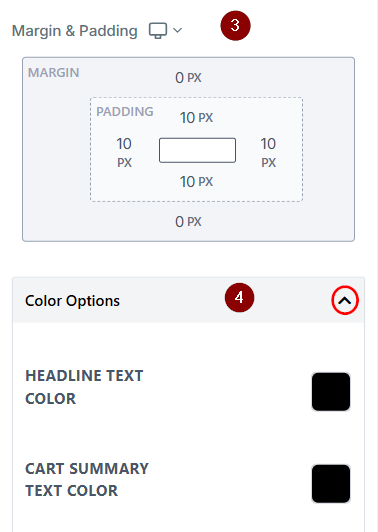Open the device selector chevron dropdown
The image size is (378, 532).
click(x=177, y=31)
